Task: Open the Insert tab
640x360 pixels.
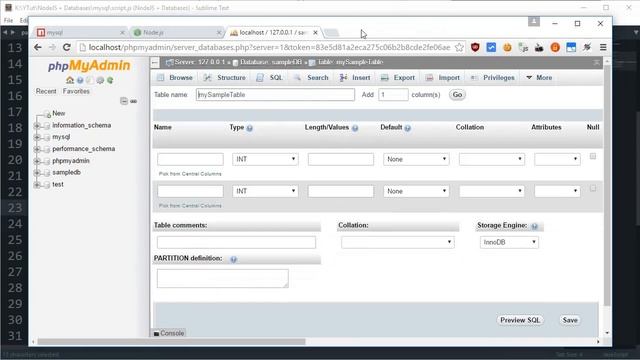Action: [x=355, y=78]
